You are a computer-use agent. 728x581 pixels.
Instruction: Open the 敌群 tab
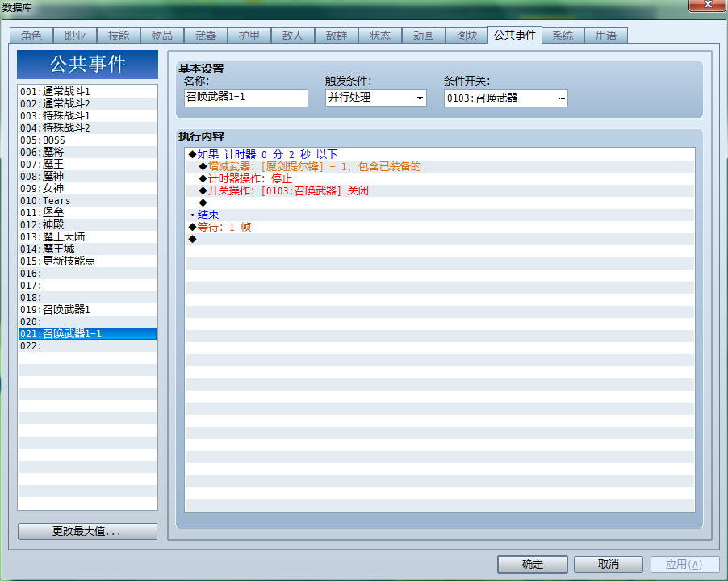click(337, 36)
